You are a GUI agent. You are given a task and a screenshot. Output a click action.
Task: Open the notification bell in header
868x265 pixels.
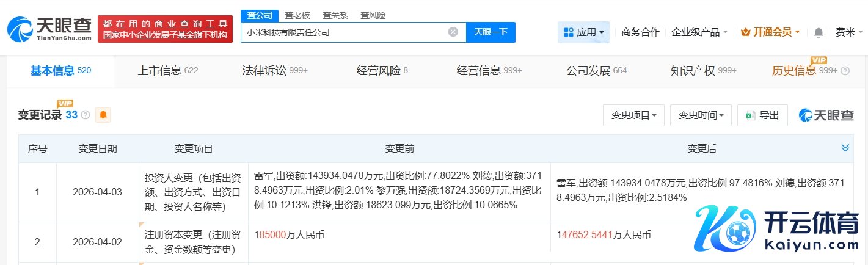pyautogui.click(x=819, y=32)
